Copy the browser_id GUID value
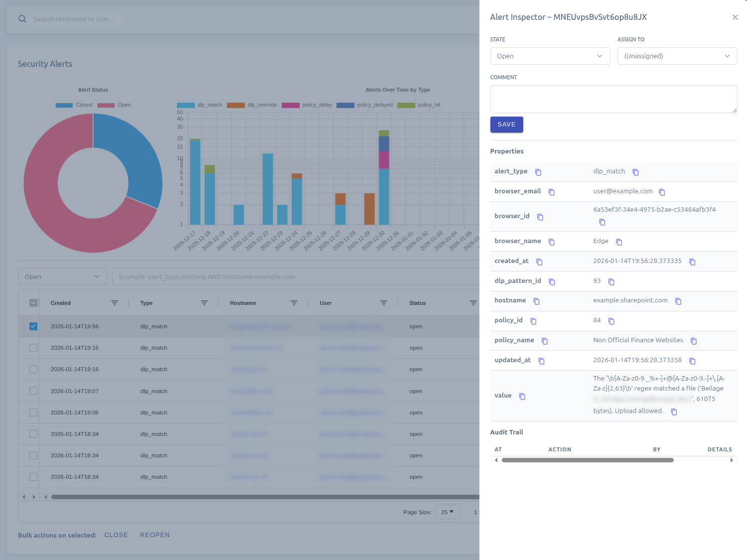747x560 pixels. coord(602,222)
